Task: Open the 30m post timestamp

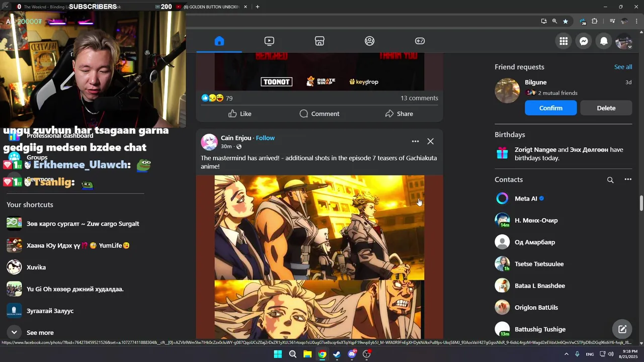Action: (x=226, y=146)
